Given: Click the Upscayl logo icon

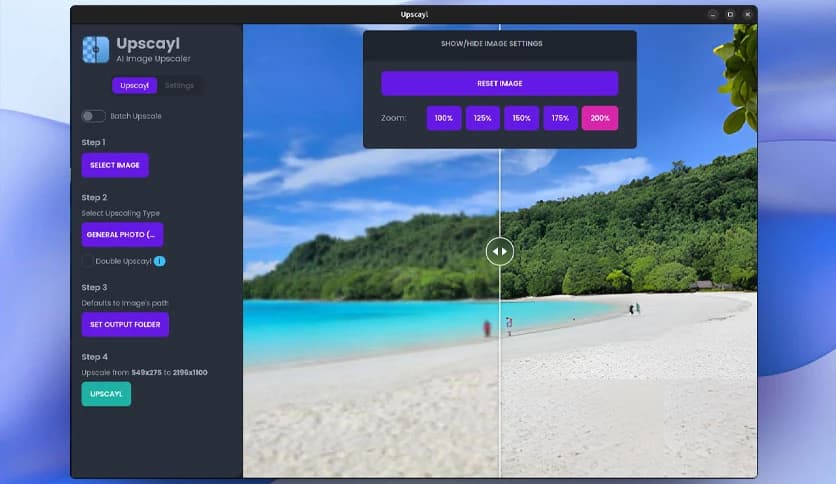Looking at the screenshot, I should coord(96,50).
